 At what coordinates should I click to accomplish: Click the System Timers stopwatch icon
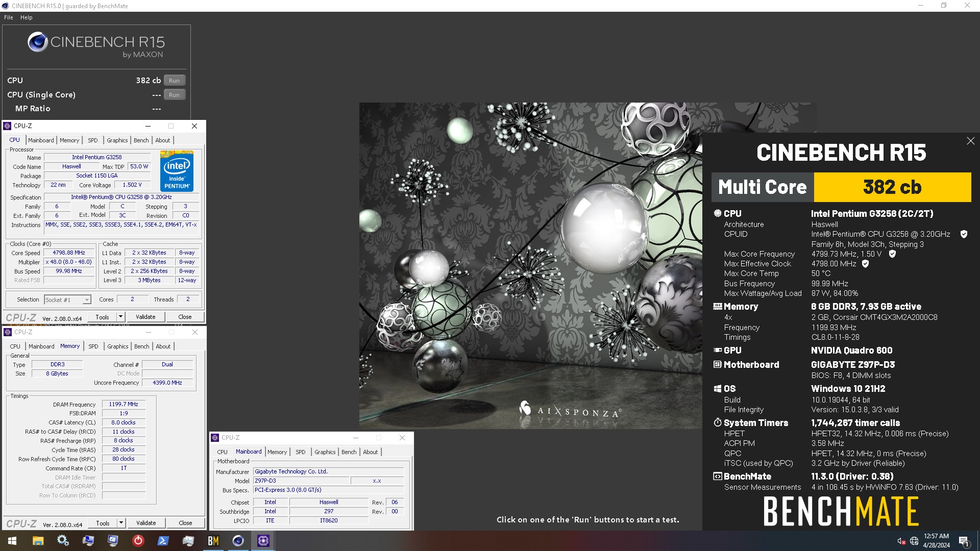coord(718,422)
